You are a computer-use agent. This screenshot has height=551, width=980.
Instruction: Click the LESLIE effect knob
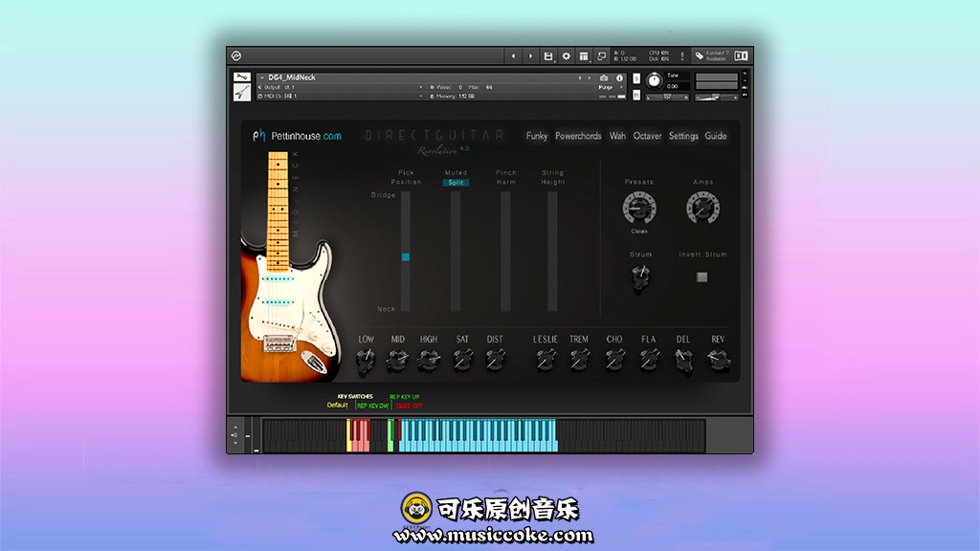pyautogui.click(x=546, y=360)
